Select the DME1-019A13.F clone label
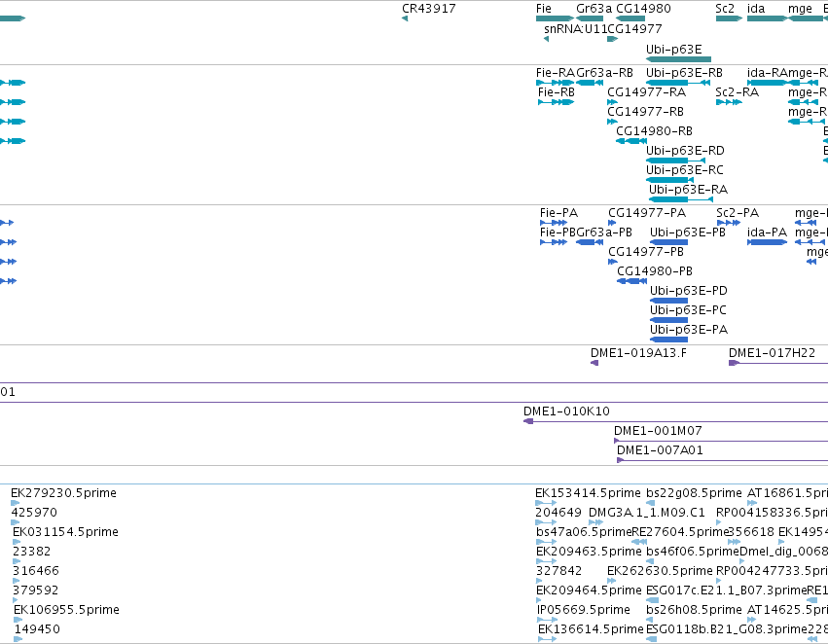The width and height of the screenshot is (828, 644). click(638, 353)
